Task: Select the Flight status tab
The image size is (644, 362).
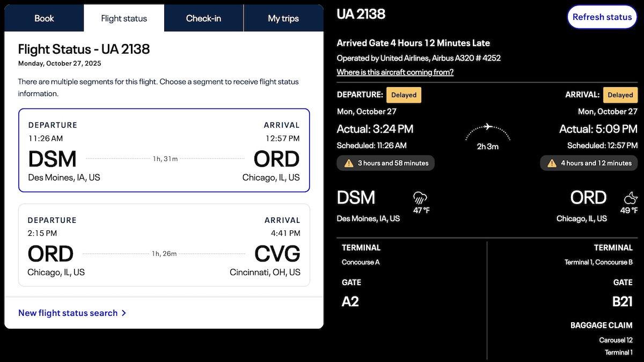Action: click(x=124, y=18)
